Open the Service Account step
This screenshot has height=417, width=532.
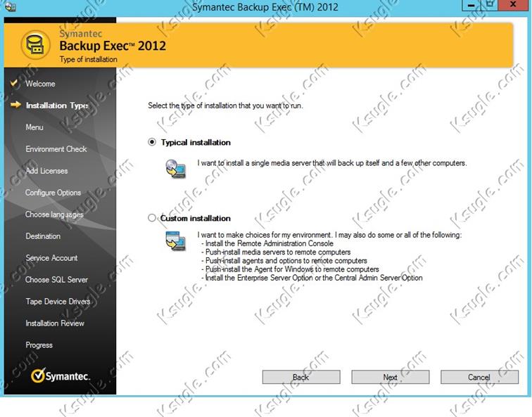coord(51,257)
